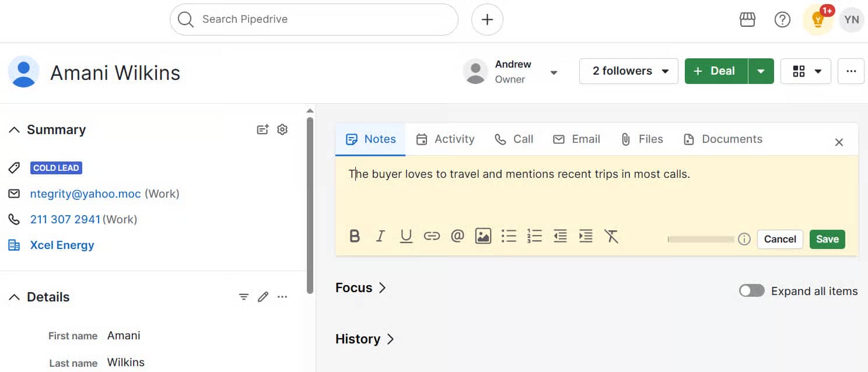868x372 pixels.
Task: Check the note length progress bar
Action: click(x=700, y=239)
